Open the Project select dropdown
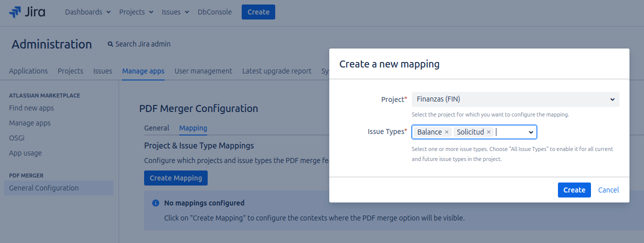644x243 pixels. pos(515,99)
